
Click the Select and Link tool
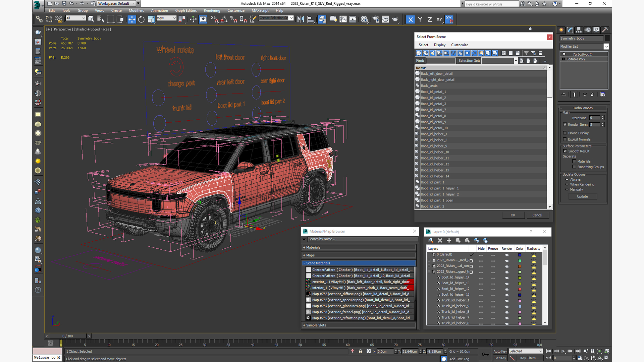(39, 19)
